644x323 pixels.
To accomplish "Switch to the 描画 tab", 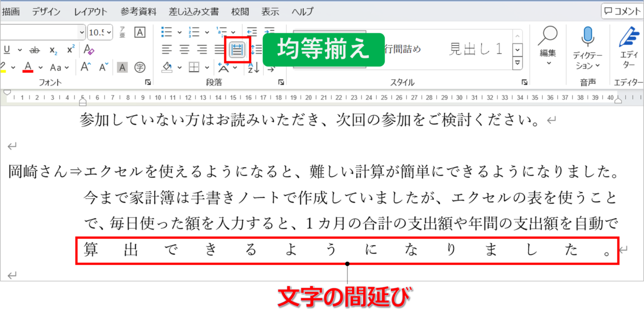I will pyautogui.click(x=11, y=11).
